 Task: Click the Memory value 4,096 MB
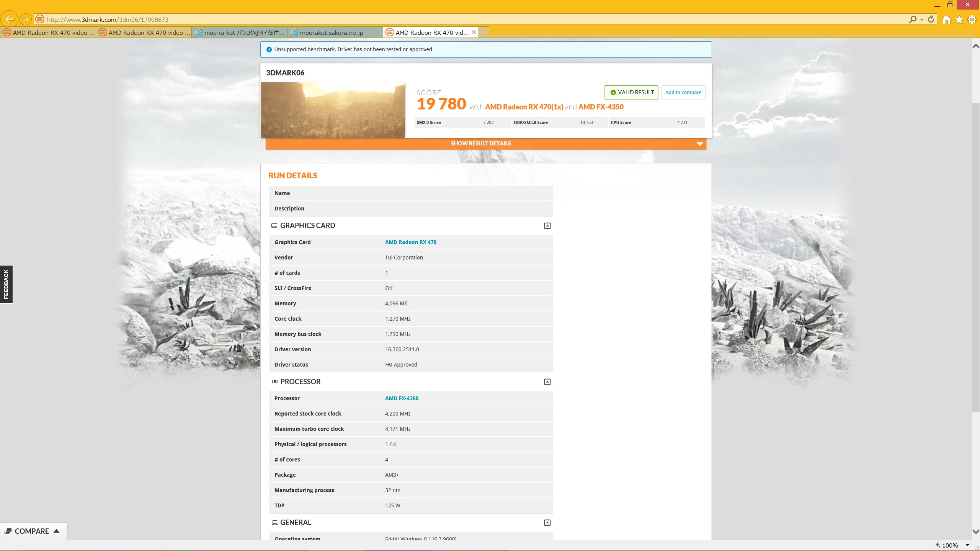click(396, 303)
